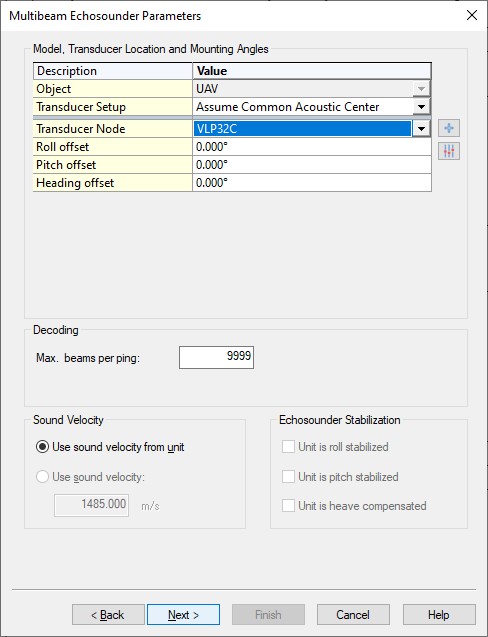Click the blue plus add-node icon
This screenshot has height=637, width=488.
coord(449,128)
